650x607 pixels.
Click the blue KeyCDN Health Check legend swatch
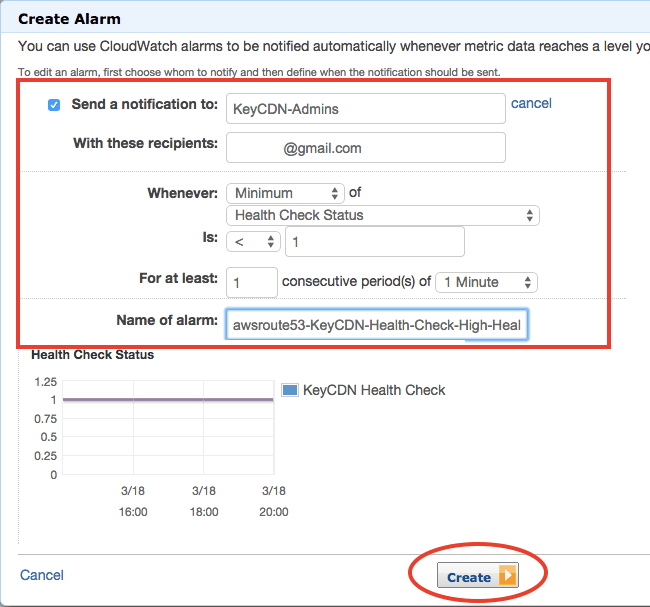[x=290, y=390]
